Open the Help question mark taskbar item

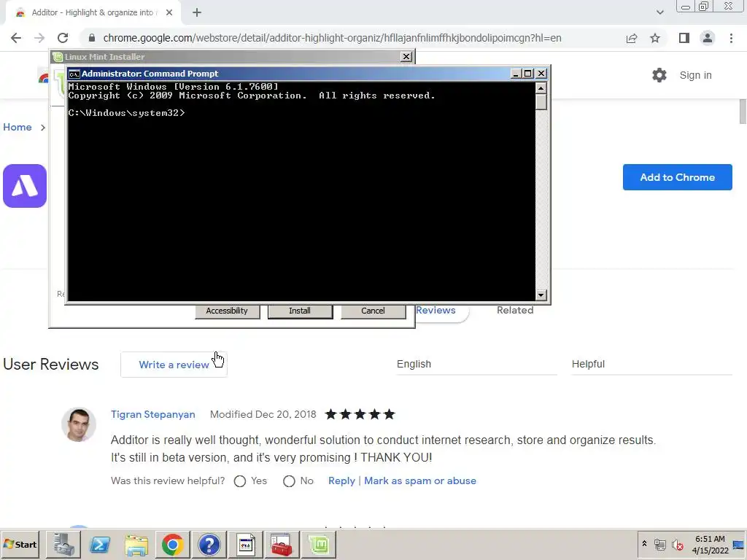click(209, 544)
